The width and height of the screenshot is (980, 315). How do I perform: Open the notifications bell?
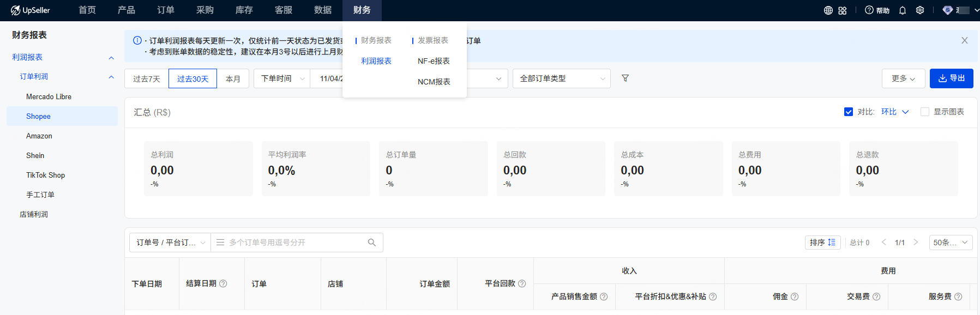[x=903, y=10]
